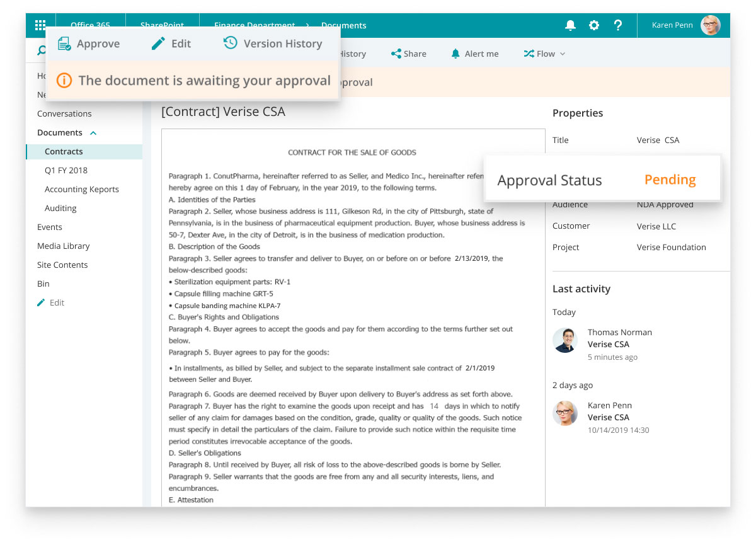Click the Approve document icon
This screenshot has height=545, width=756.
(64, 43)
